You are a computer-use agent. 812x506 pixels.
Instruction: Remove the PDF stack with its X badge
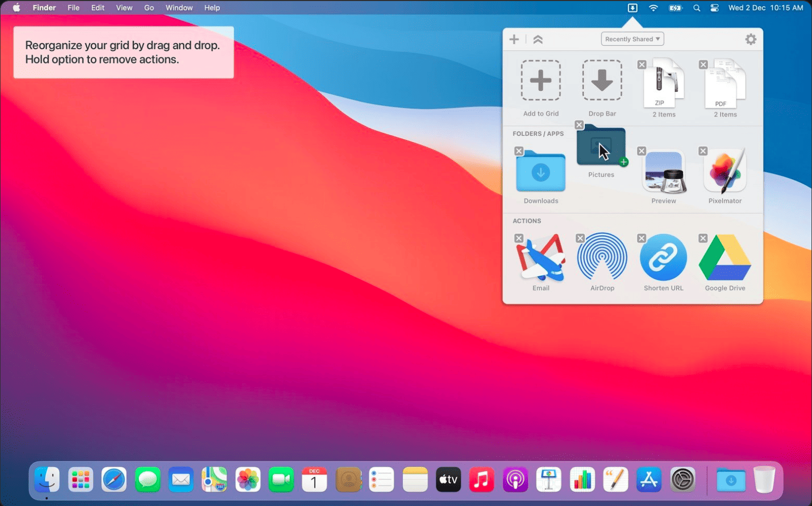point(703,65)
